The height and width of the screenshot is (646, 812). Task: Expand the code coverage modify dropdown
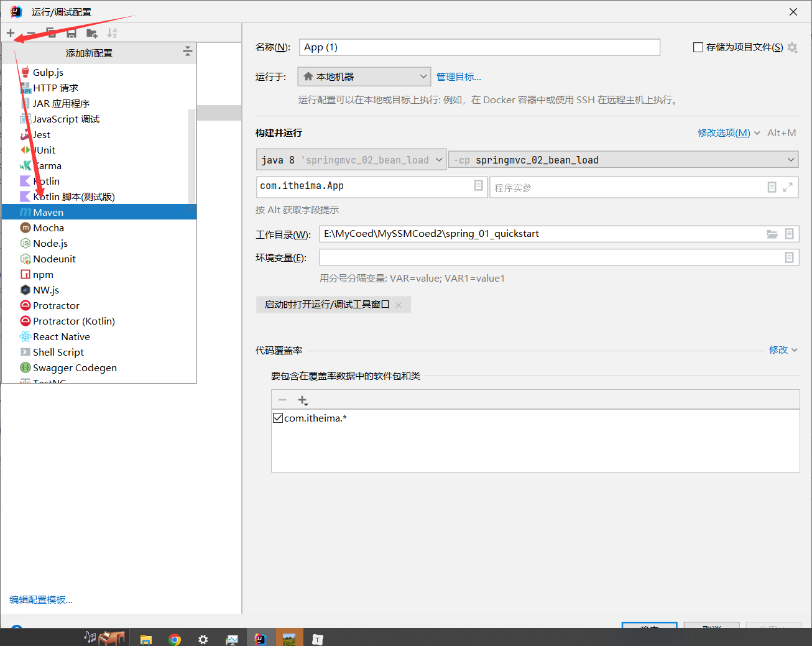pos(783,350)
